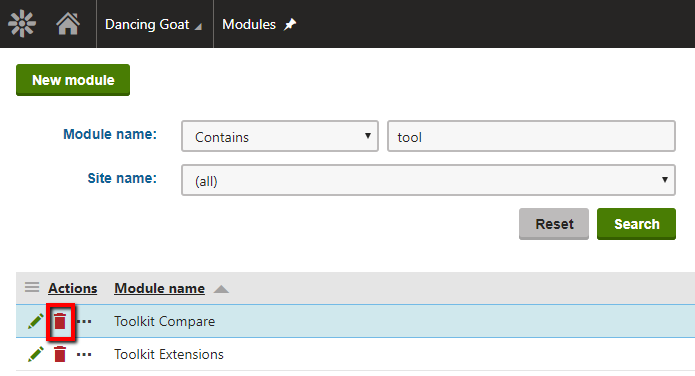The height and width of the screenshot is (376, 695).
Task: Click the New module button
Action: point(73,80)
